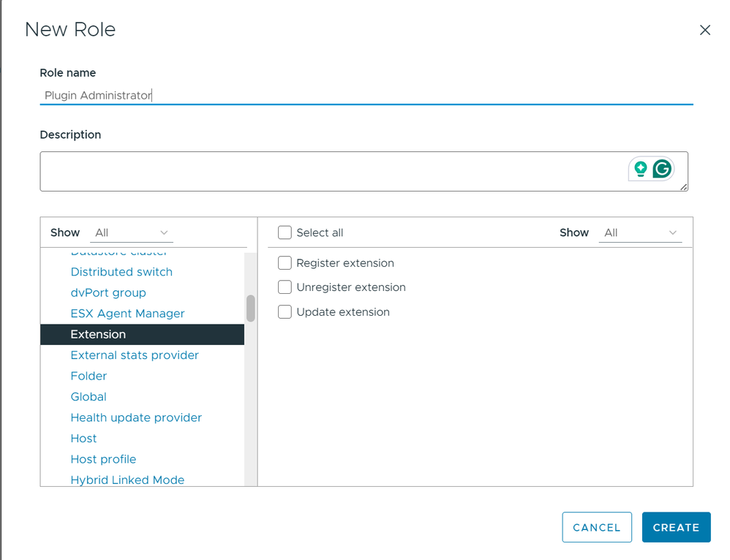Click the CANCEL button

tap(596, 527)
